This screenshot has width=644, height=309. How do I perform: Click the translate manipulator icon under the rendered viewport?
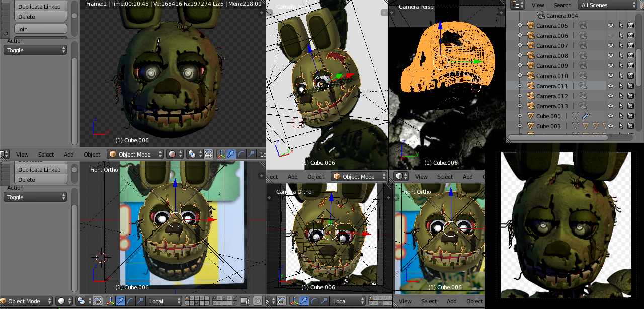point(231,154)
